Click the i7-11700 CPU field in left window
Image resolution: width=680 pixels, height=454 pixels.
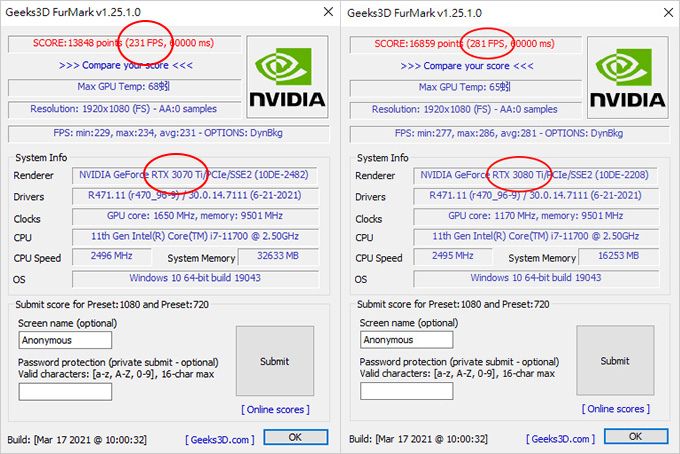coord(195,237)
